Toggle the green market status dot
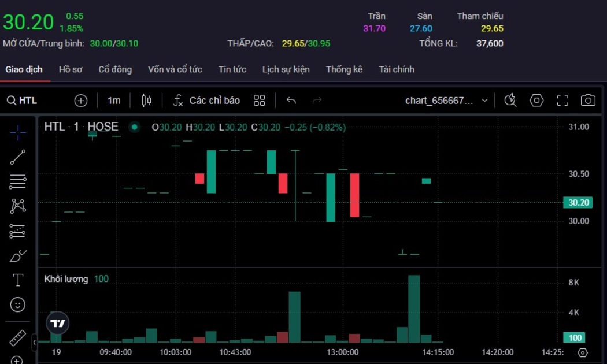Viewport: 607px width, 364px height. 135,127
